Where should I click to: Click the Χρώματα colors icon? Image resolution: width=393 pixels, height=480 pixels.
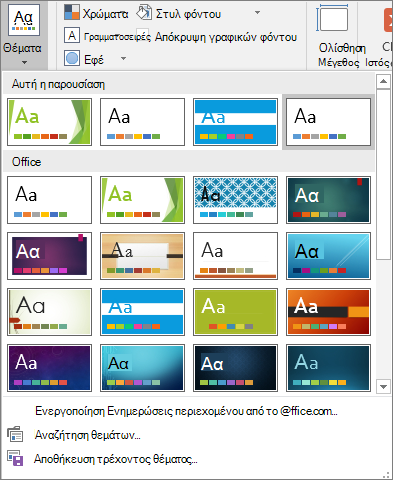pos(72,12)
